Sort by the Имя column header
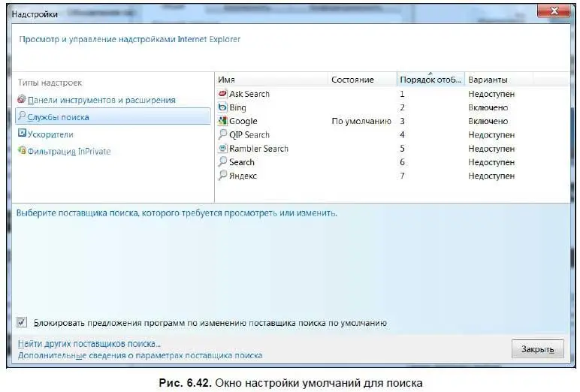The width and height of the screenshot is (580, 392). pyautogui.click(x=271, y=80)
